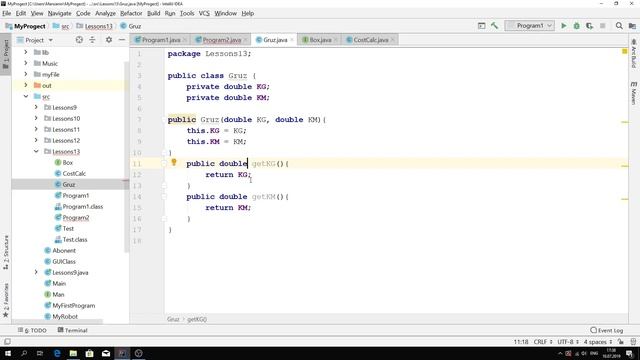
Task: Expand the Lessons9.java node
Action: point(36,272)
